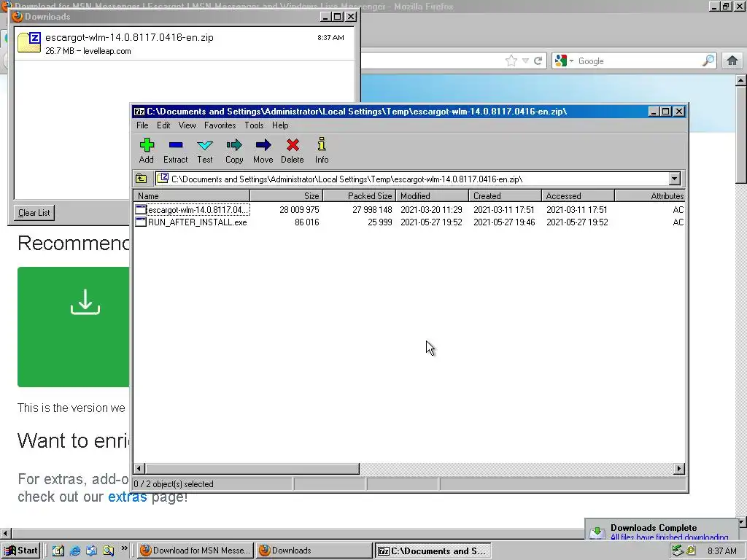Follow the extras page link
The height and width of the screenshot is (560, 747).
click(127, 497)
